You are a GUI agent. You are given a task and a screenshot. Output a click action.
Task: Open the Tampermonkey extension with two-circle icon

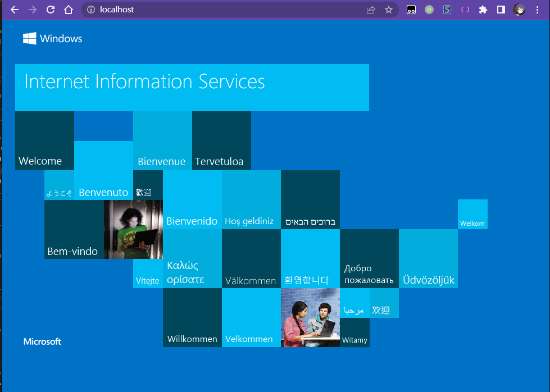[411, 10]
